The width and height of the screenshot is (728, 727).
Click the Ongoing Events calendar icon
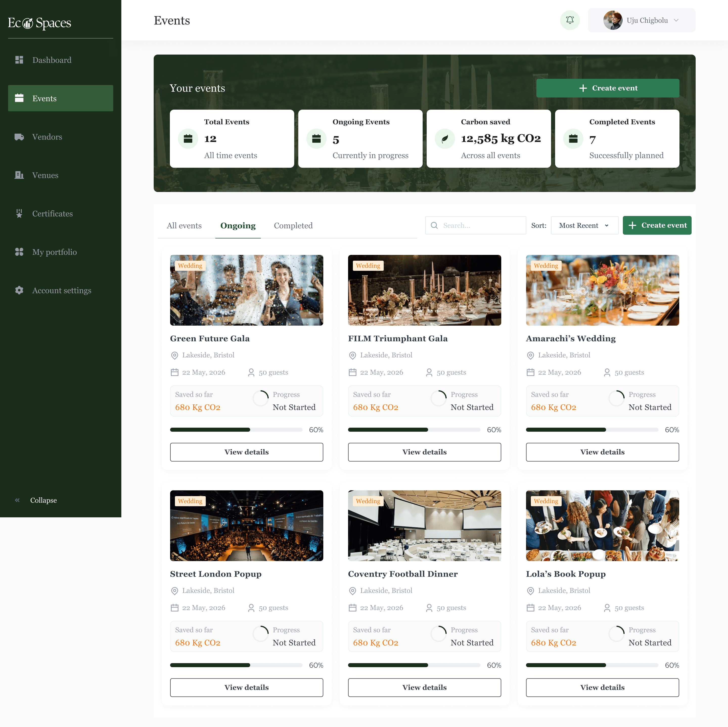[316, 138]
